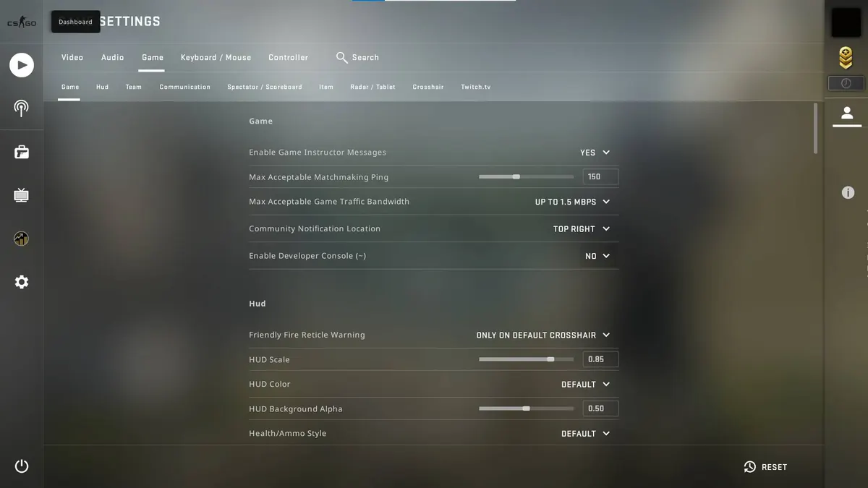Open HUD Color dropdown
The image size is (868, 488).
coord(586,385)
